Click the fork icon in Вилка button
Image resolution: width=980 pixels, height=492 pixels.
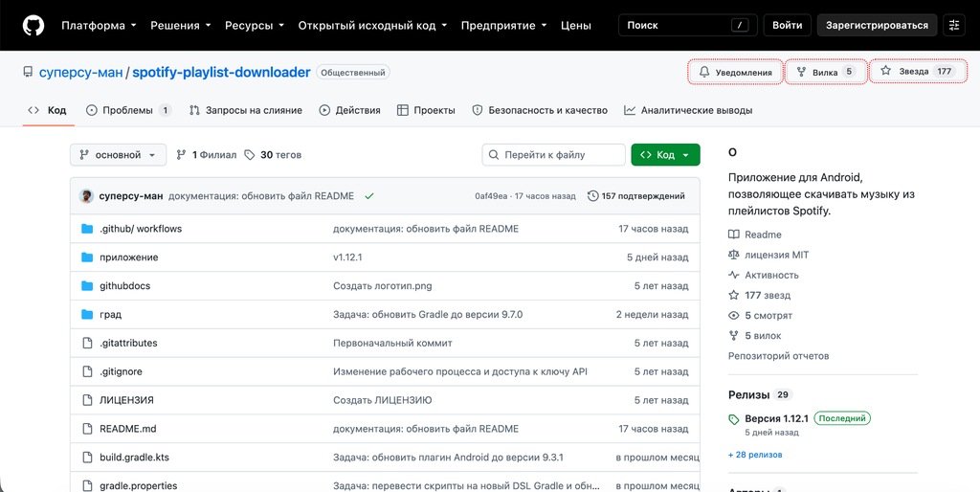(801, 72)
